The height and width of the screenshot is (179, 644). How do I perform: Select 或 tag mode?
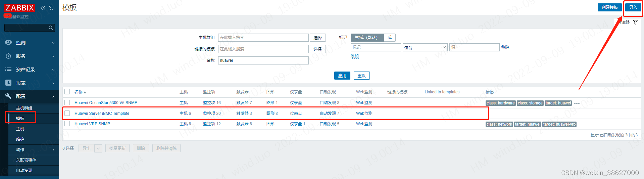click(x=390, y=38)
